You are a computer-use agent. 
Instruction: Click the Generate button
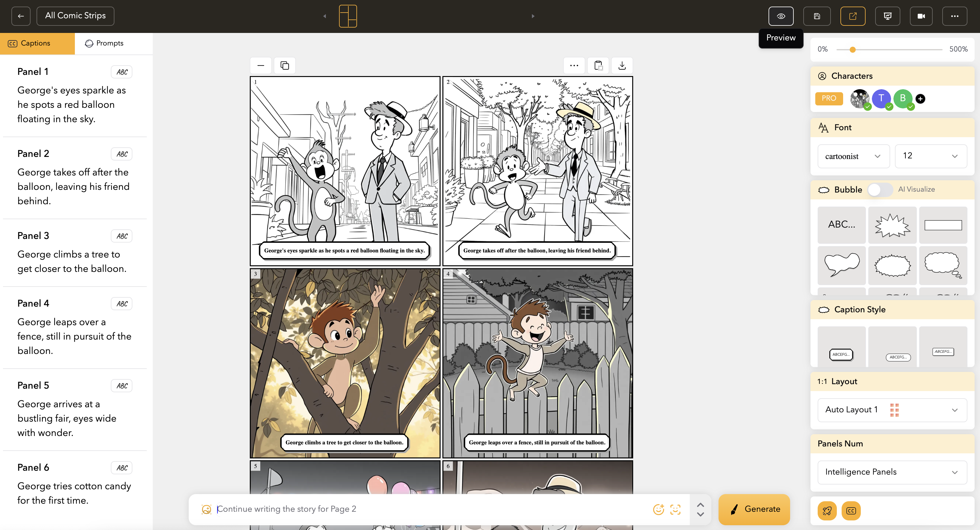[x=754, y=509]
